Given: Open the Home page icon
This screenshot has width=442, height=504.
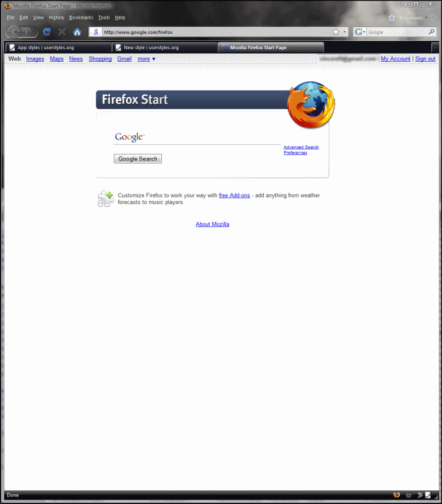Looking at the screenshot, I should 77,32.
